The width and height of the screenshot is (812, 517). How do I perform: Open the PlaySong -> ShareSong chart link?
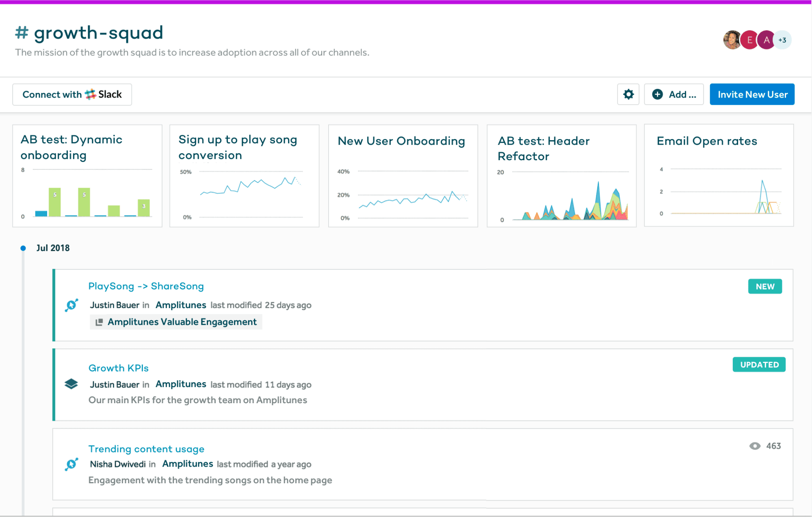[146, 286]
